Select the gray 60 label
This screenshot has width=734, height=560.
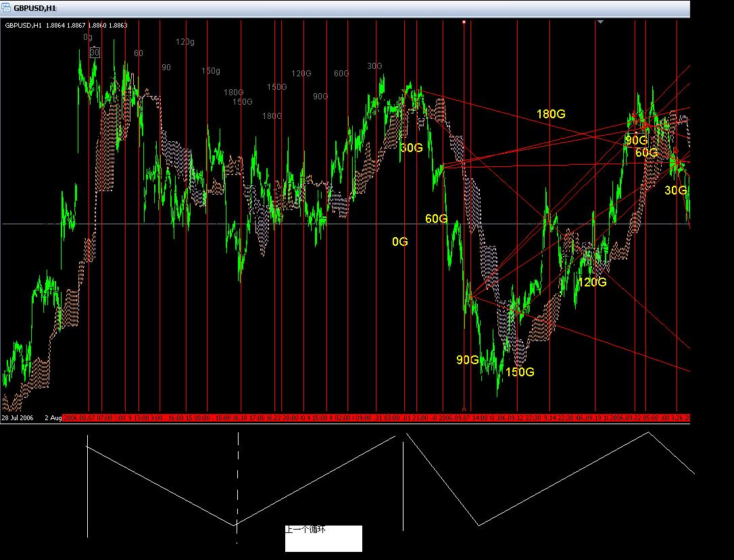(x=139, y=53)
